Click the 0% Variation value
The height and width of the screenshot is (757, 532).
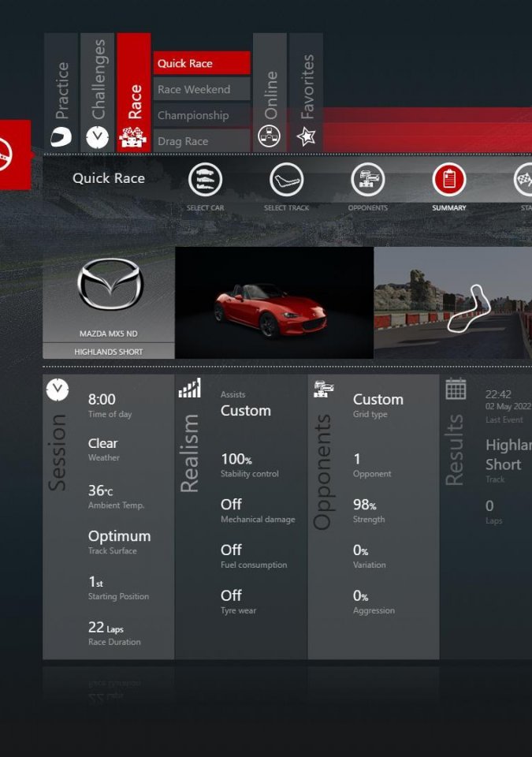(x=361, y=550)
